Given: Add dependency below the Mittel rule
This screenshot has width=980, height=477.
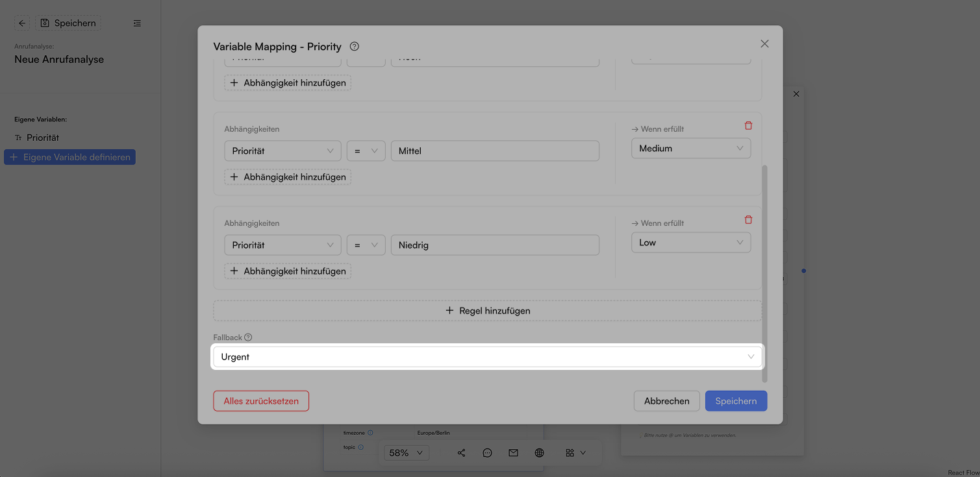Looking at the screenshot, I should (x=288, y=177).
